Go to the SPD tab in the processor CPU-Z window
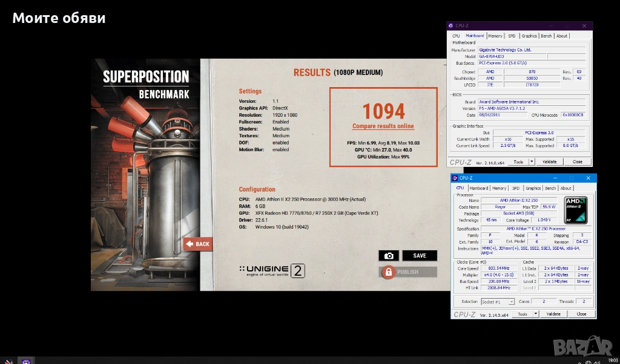The width and height of the screenshot is (620, 364). [516, 188]
